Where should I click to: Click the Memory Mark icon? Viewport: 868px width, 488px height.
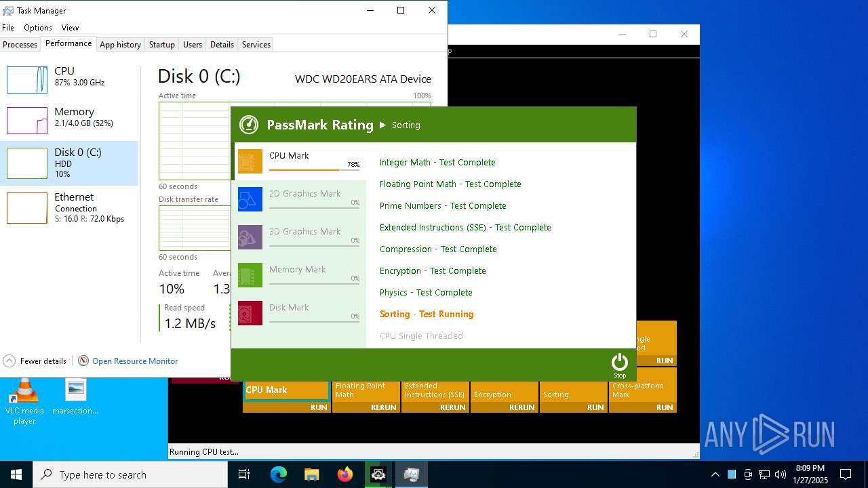pyautogui.click(x=250, y=275)
